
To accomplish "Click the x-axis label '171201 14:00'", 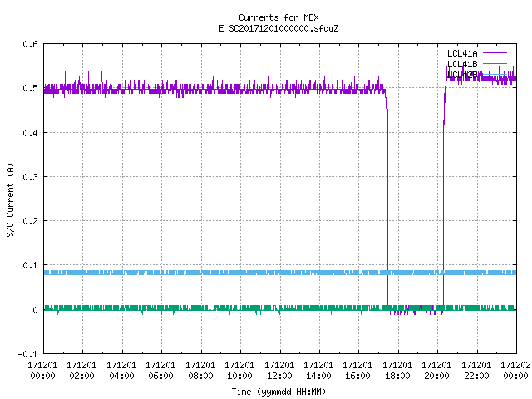I will coord(318,371).
